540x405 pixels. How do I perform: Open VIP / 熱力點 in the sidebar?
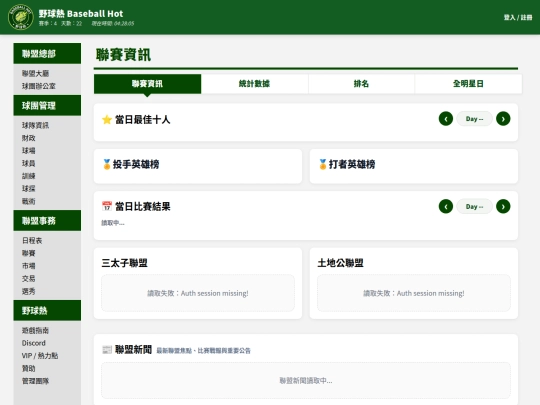pos(40,356)
